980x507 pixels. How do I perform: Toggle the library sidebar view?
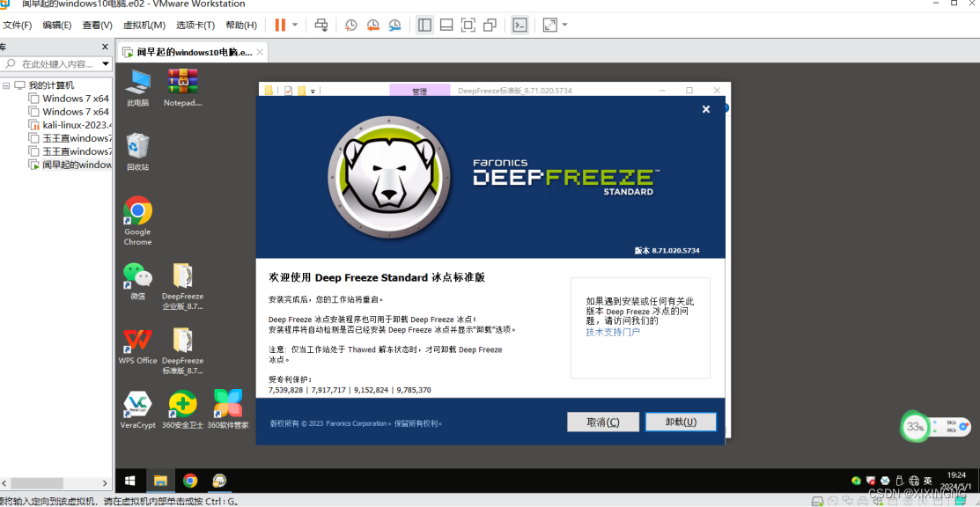click(x=425, y=25)
